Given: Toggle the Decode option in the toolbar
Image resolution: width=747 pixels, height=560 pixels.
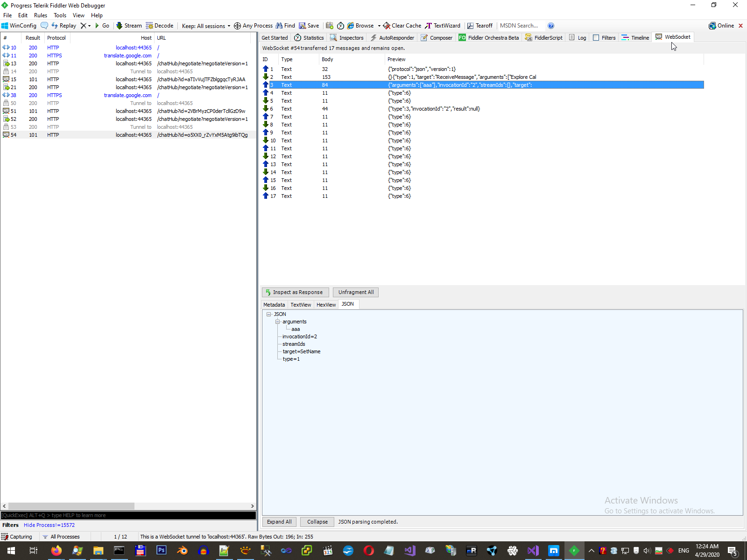Looking at the screenshot, I should coord(160,26).
